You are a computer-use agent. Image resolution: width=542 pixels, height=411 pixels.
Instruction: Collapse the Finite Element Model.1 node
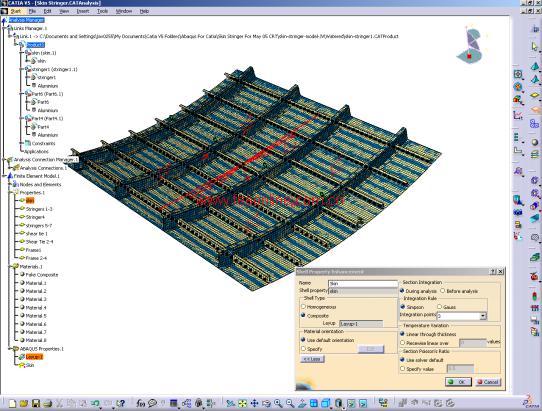(4, 176)
